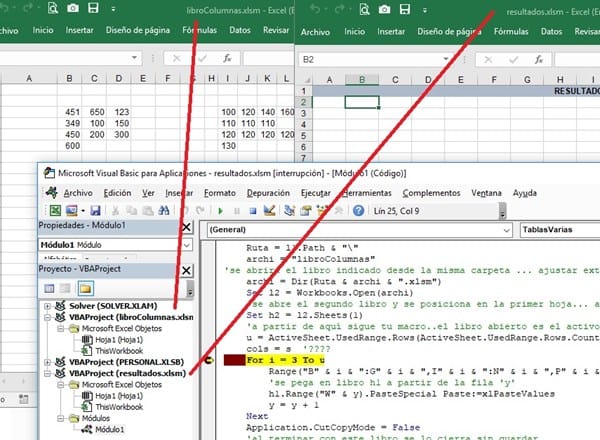Screen dimensions: 600x440
Task: Collapse the VBAProject (resultados.xlsm) node
Action: point(47,373)
